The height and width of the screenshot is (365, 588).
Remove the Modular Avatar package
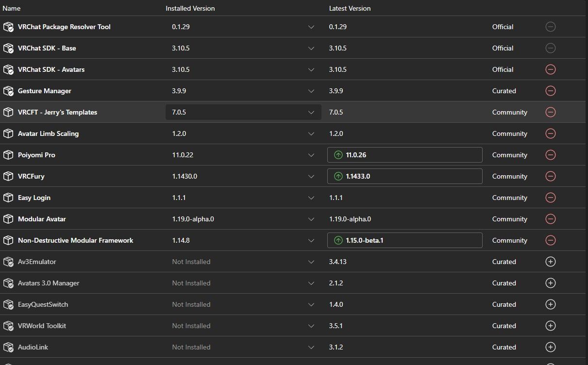[x=550, y=219]
